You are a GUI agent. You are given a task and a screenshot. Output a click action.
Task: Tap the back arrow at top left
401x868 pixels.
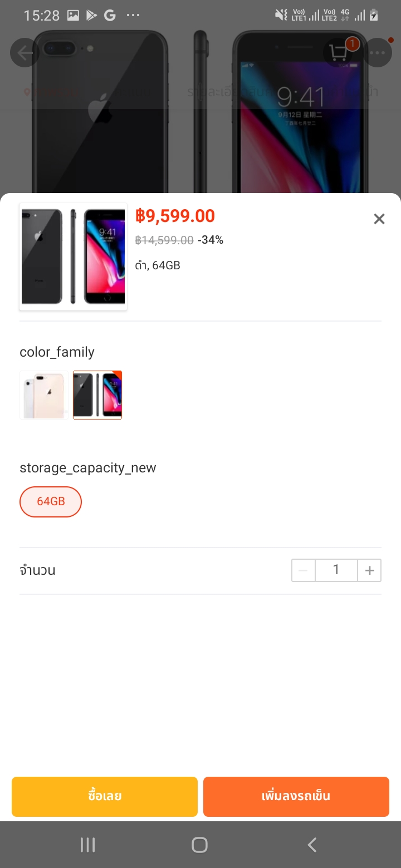click(25, 53)
